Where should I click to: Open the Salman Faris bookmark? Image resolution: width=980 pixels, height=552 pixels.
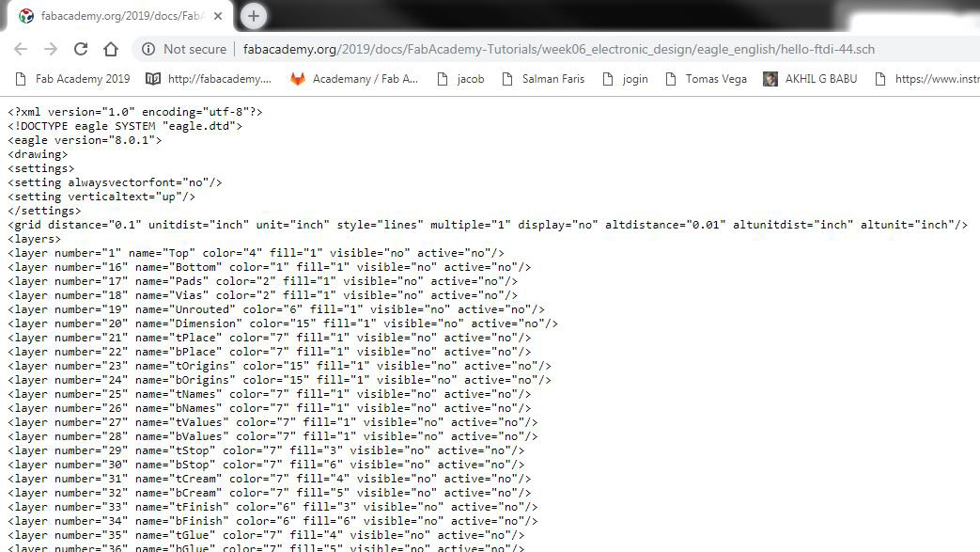coord(543,79)
